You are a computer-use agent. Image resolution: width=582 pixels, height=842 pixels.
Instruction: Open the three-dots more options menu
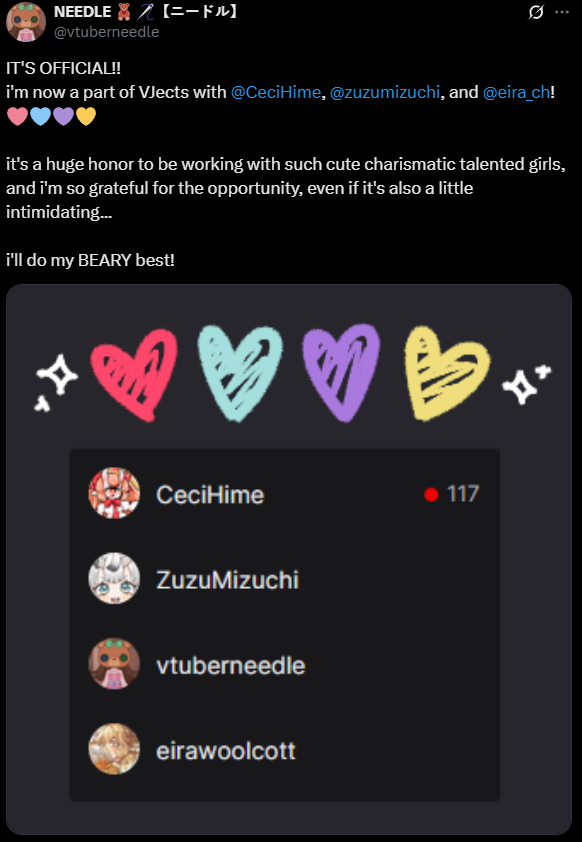pyautogui.click(x=562, y=12)
